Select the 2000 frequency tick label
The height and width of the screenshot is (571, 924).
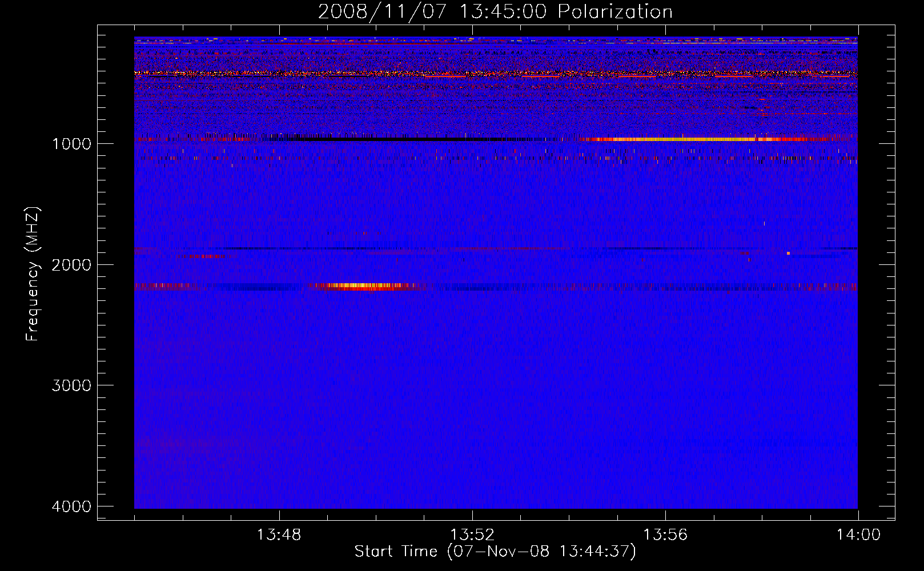(71, 264)
